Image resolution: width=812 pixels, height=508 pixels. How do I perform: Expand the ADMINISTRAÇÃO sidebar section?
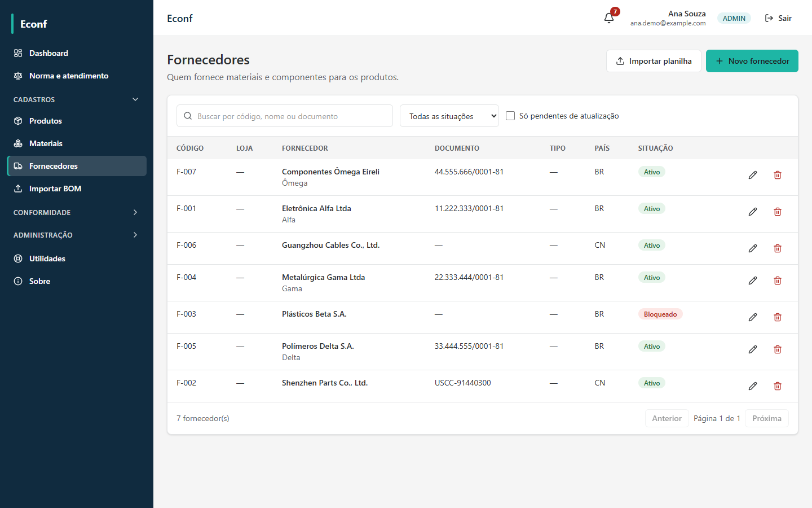point(77,235)
